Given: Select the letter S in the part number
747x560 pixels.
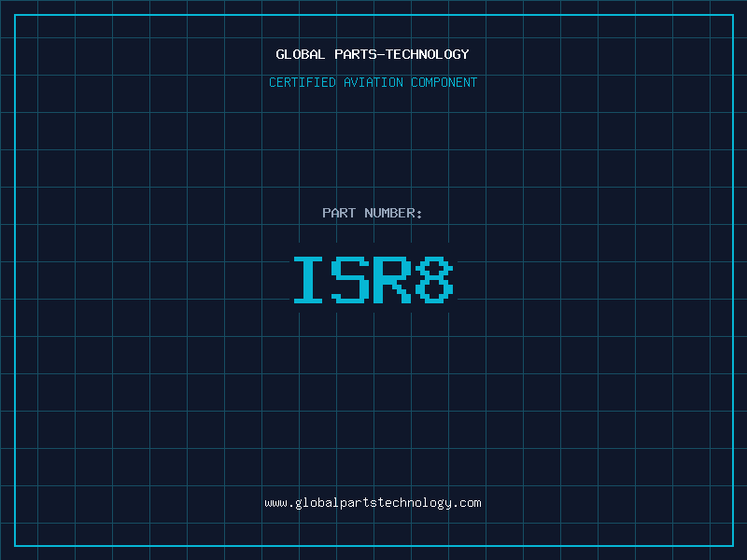Looking at the screenshot, I should (351, 280).
